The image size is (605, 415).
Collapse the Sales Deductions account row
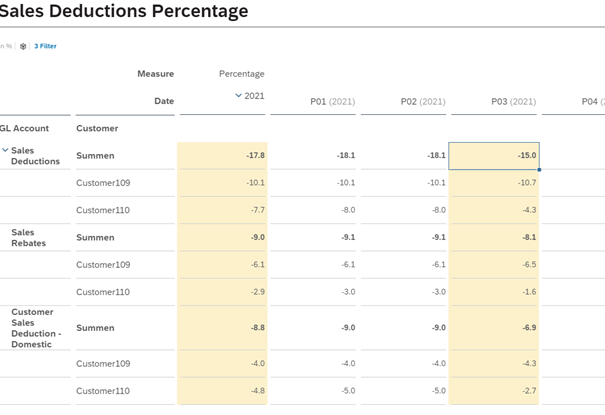click(x=5, y=150)
